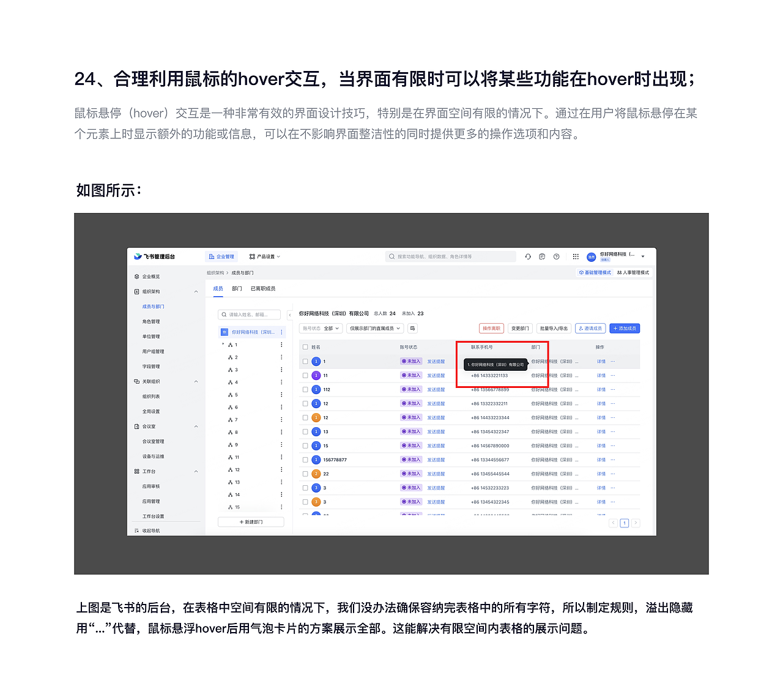
Task: Collapse the department tree panel arrow
Action: [x=290, y=315]
